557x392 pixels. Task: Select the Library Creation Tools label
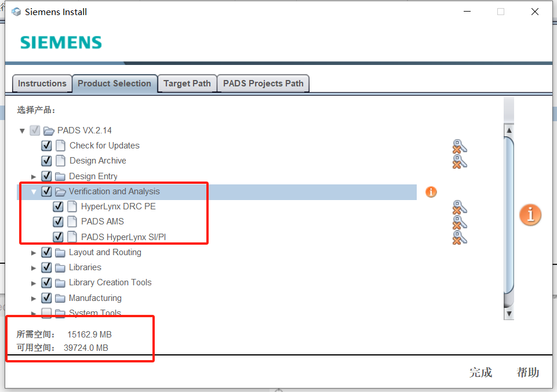click(x=110, y=282)
